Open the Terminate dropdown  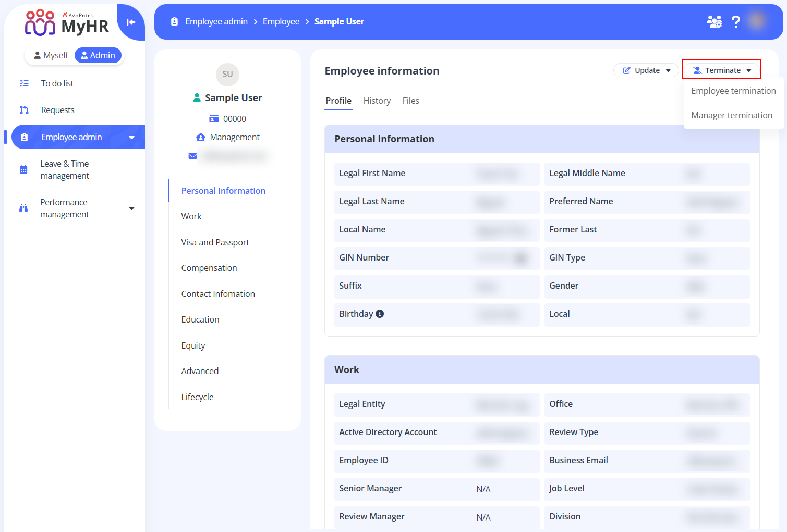(x=721, y=70)
